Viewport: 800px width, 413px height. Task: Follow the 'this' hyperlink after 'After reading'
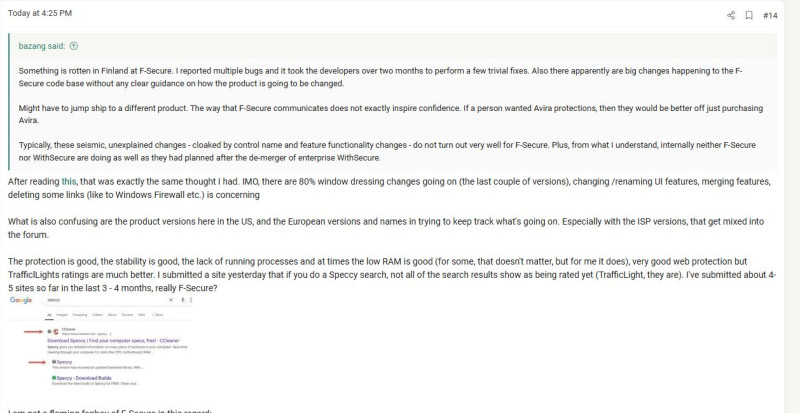coord(69,181)
